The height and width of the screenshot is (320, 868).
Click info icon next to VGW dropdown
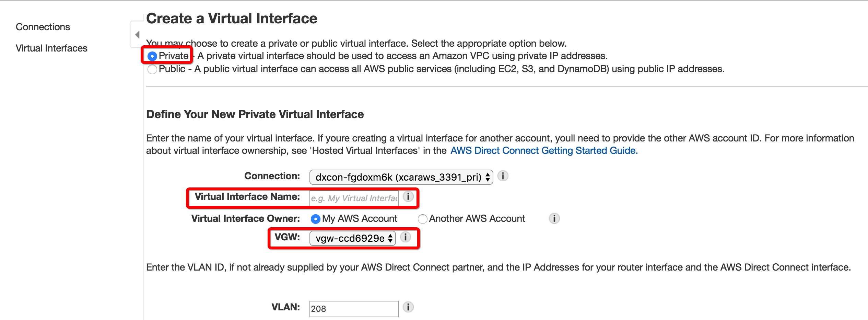(x=405, y=237)
